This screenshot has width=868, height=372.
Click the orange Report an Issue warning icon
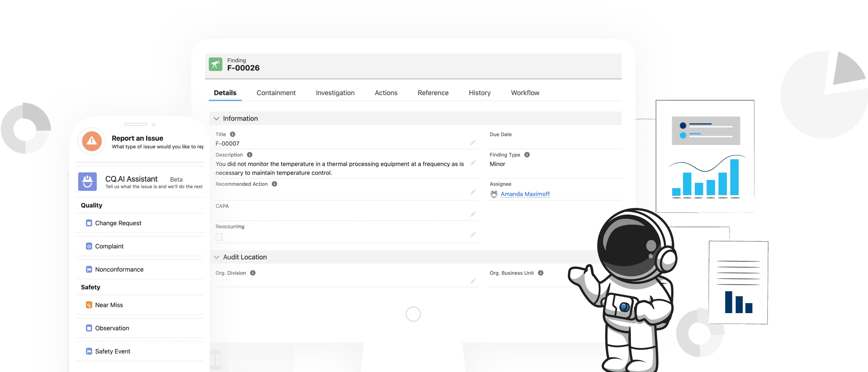92,141
